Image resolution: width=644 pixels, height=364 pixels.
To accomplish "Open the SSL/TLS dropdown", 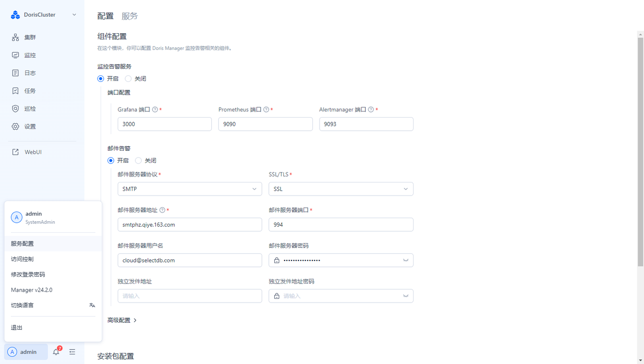I will pos(341,189).
